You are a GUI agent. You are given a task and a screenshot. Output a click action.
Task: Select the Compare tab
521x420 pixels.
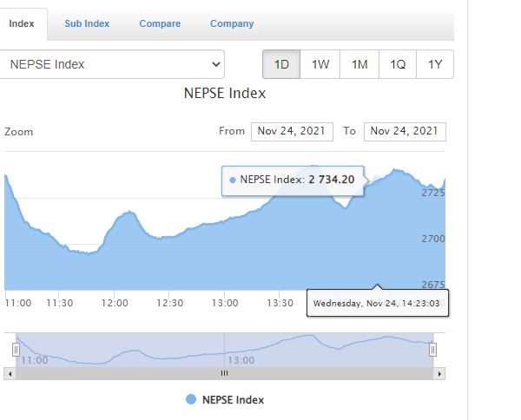click(x=160, y=24)
